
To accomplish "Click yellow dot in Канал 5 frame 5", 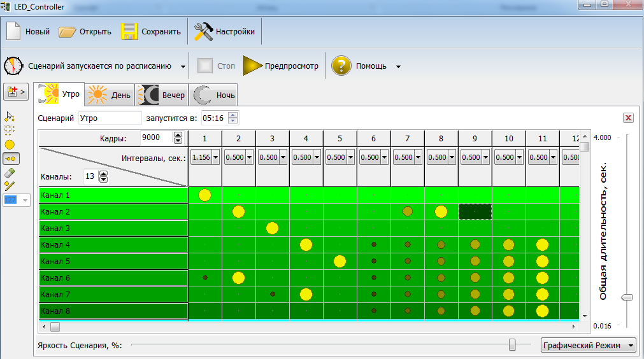I will click(x=340, y=262).
